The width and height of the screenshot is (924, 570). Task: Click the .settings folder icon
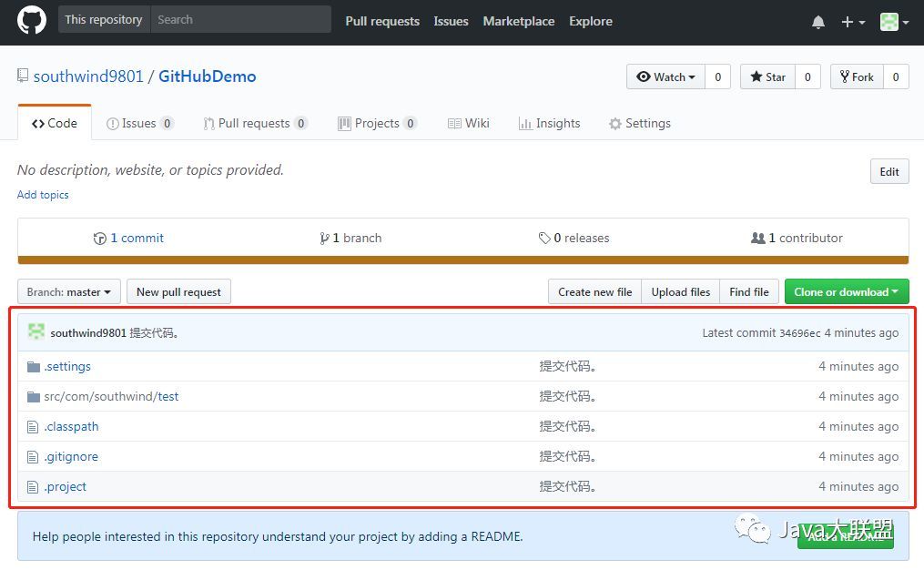coord(34,367)
